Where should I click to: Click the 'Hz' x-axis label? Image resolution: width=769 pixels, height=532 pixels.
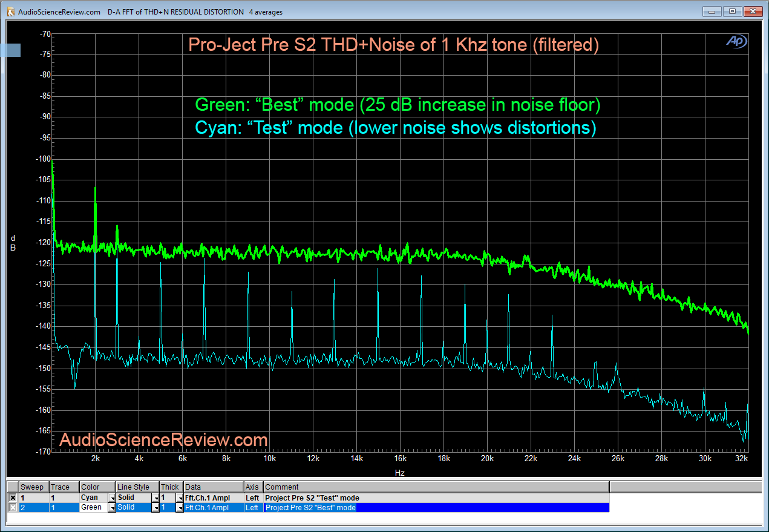399,473
